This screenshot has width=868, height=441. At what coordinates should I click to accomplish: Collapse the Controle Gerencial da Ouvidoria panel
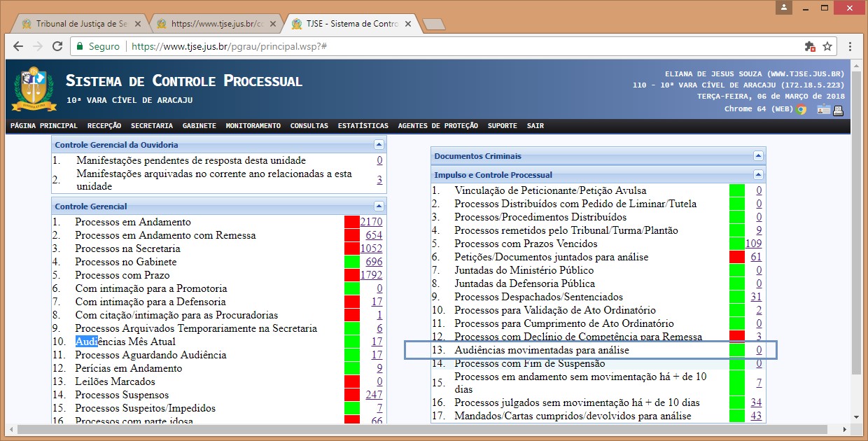point(379,145)
